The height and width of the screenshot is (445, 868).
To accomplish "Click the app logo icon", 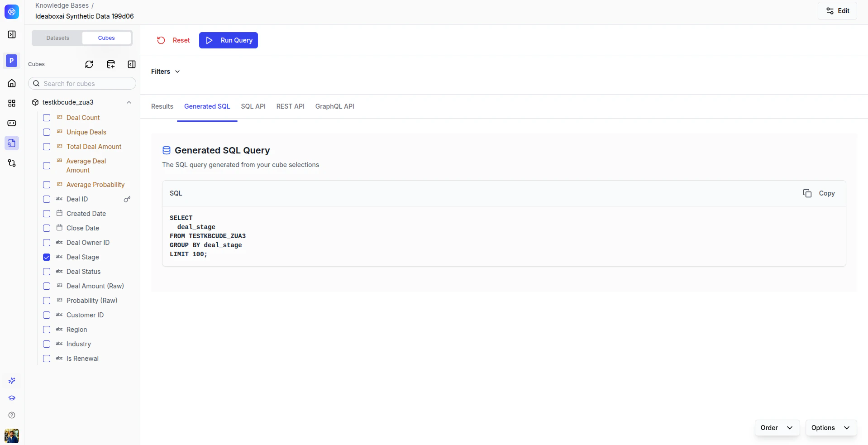I will (12, 12).
